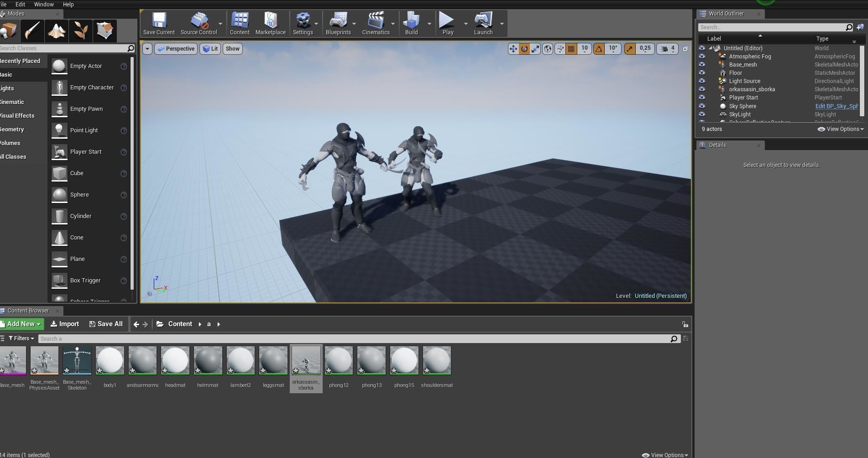Toggle visibility of the Floor actor
Screen dimensions: 868x458
click(702, 73)
